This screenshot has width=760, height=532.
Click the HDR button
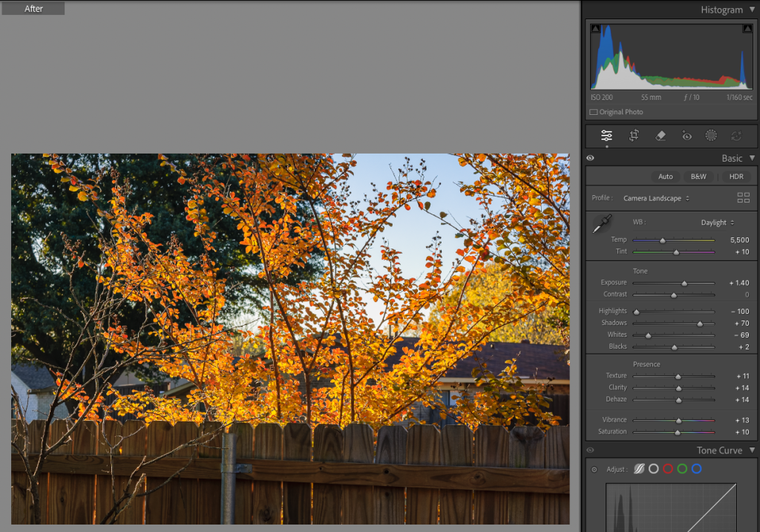(x=736, y=177)
